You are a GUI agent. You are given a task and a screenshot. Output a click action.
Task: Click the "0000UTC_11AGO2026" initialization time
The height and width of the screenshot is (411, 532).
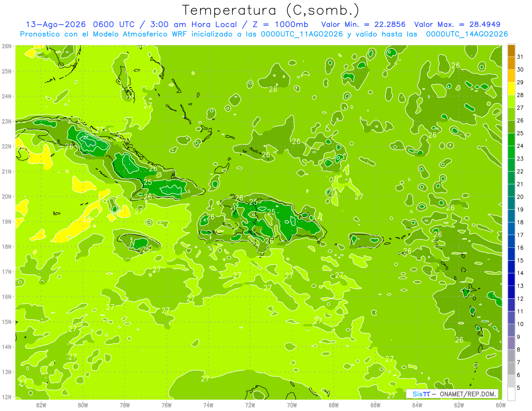(x=302, y=34)
